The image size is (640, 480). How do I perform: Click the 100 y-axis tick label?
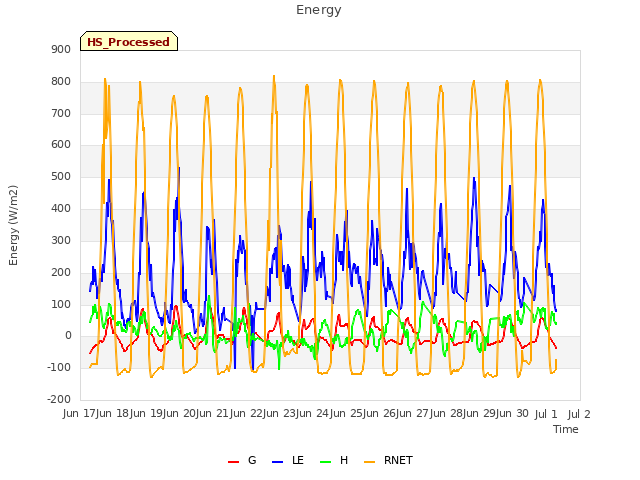(x=61, y=304)
